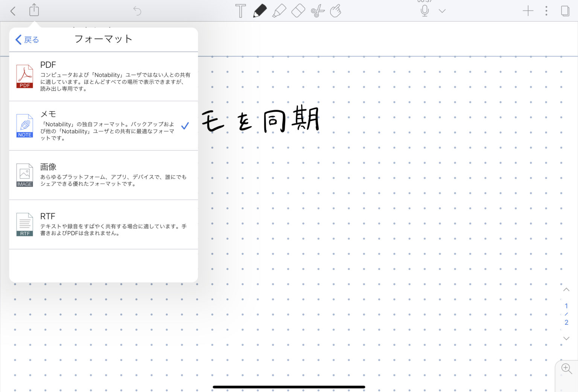Image resolution: width=578 pixels, height=392 pixels.
Task: Tap the magnifier zoom control bottom right
Action: coord(566,369)
